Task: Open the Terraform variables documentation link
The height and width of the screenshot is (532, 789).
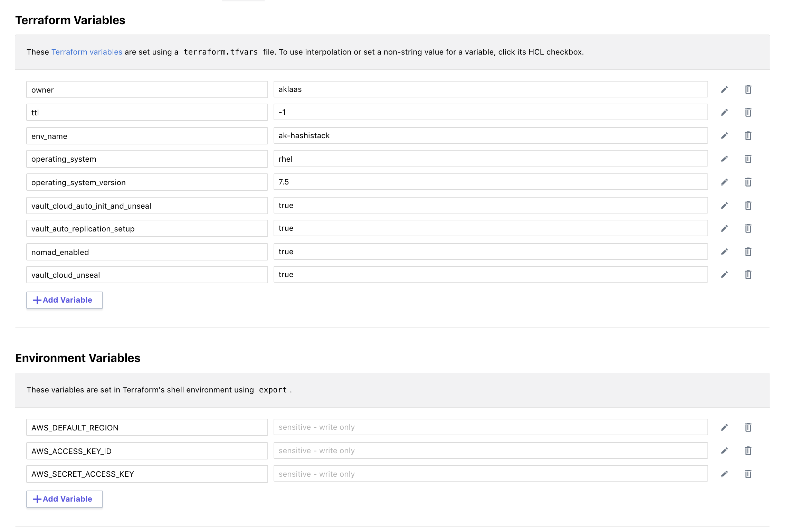Action: tap(87, 52)
